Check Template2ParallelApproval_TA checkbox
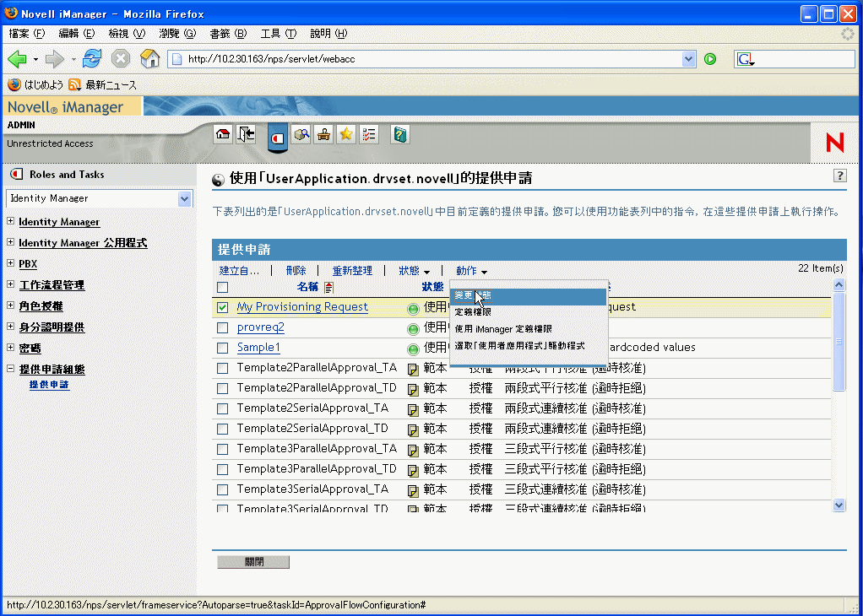Viewport: 863px width, 616px height. click(222, 369)
